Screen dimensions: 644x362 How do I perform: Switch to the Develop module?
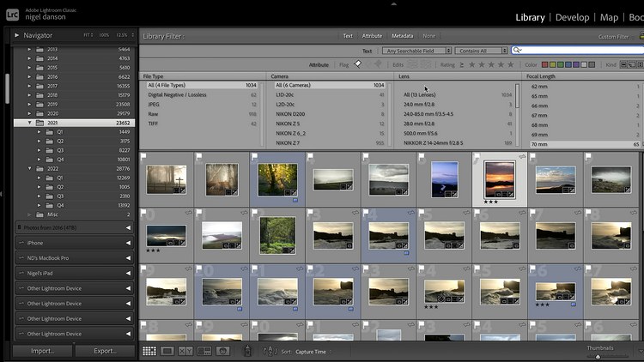[x=572, y=17]
